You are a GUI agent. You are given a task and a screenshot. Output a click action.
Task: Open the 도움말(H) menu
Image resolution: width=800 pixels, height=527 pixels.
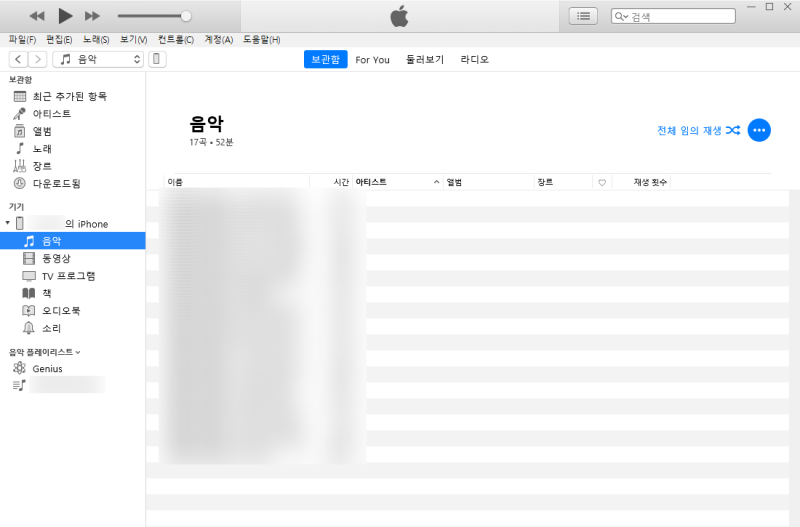click(262, 39)
